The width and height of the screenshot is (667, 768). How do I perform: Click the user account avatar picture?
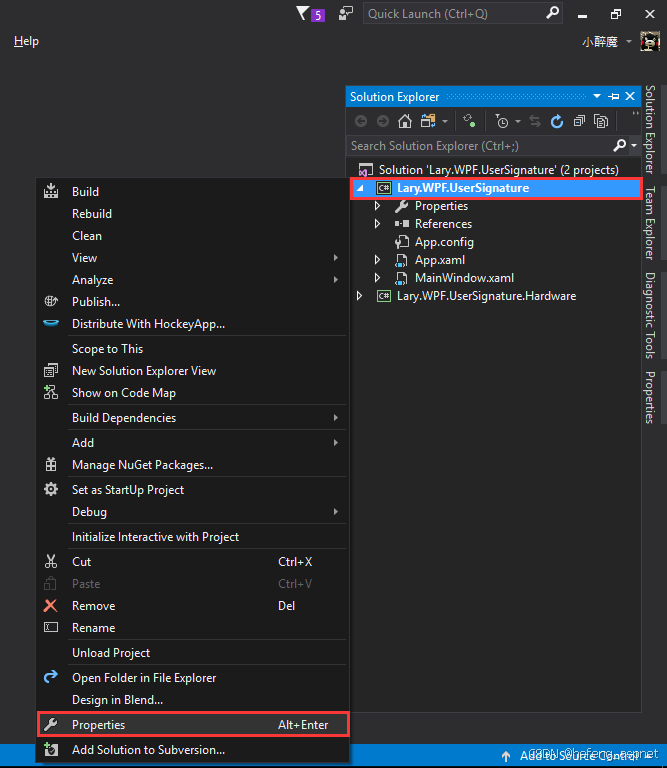coord(650,42)
